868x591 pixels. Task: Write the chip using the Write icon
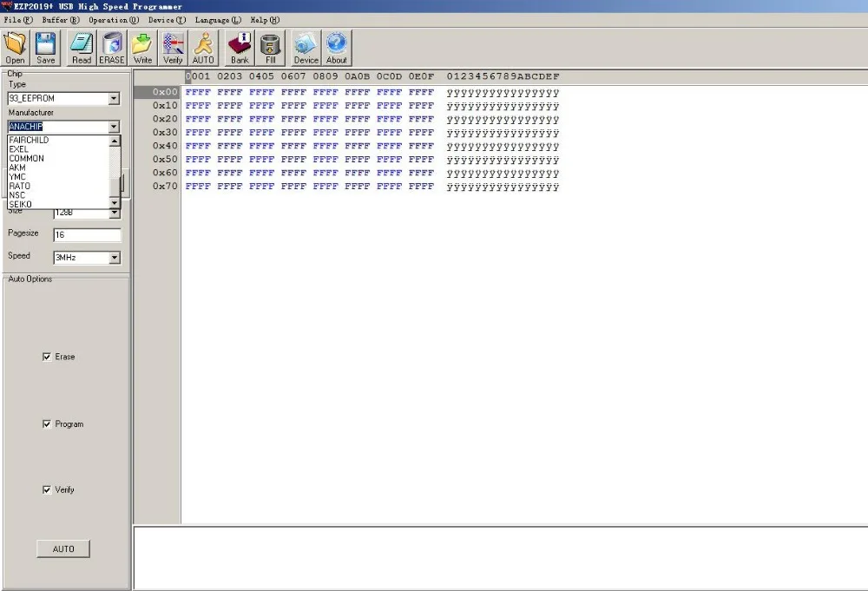point(142,48)
